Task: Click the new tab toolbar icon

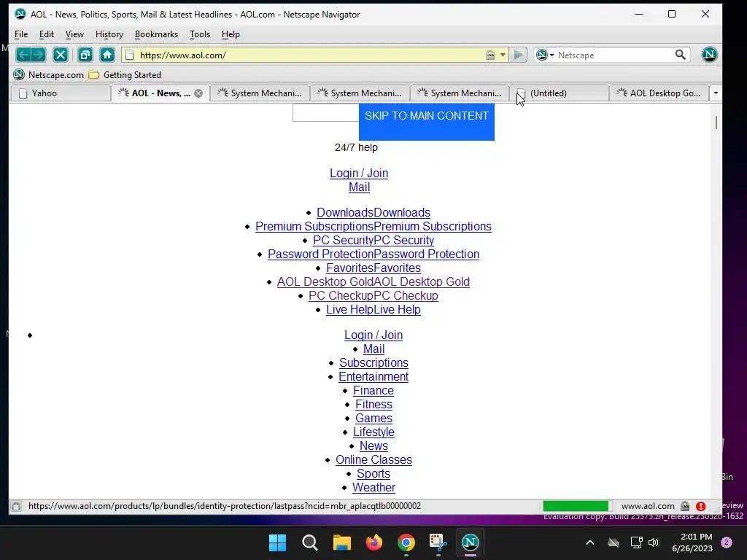Action: click(x=85, y=55)
